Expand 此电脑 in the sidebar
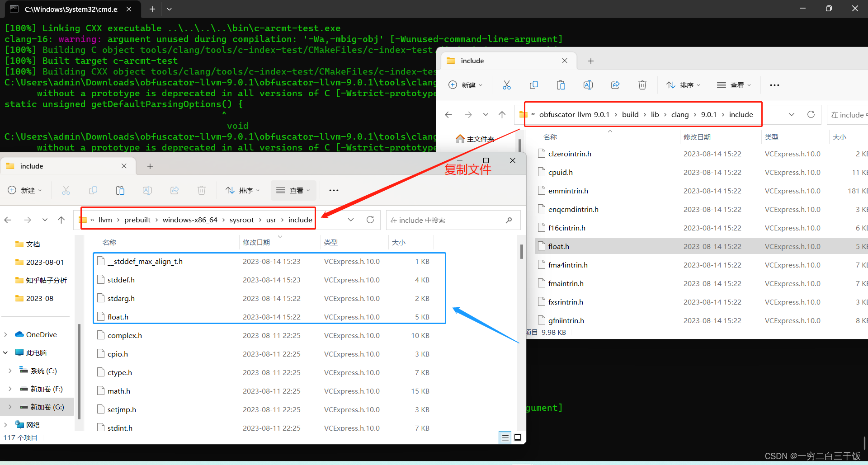This screenshot has width=868, height=465. coord(5,352)
